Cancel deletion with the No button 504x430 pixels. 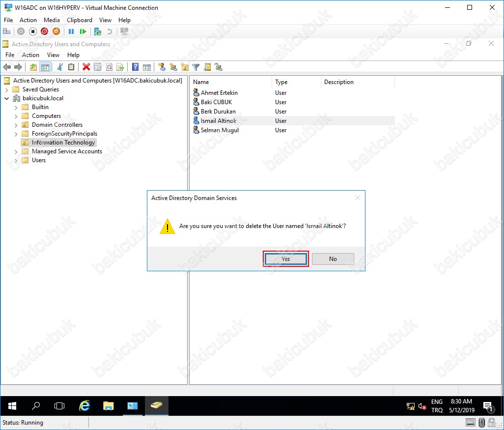pos(333,259)
